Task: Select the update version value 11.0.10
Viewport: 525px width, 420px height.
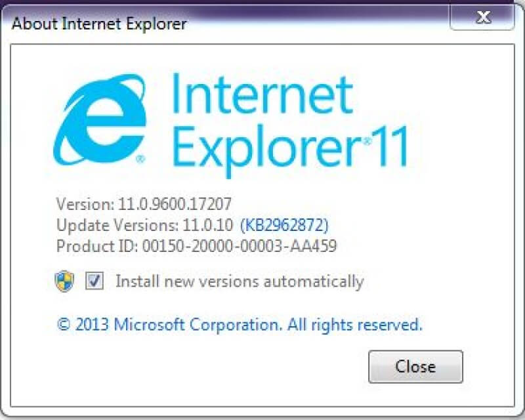Action: [x=207, y=224]
